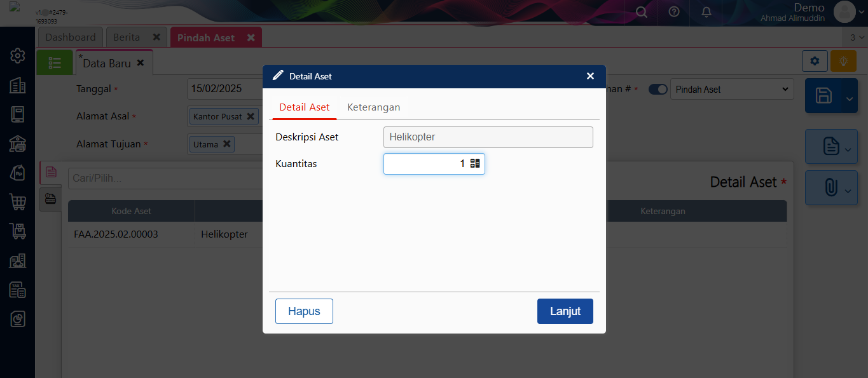Click the calculator icon in Kuantitas field
This screenshot has height=378, width=868.
(475, 164)
